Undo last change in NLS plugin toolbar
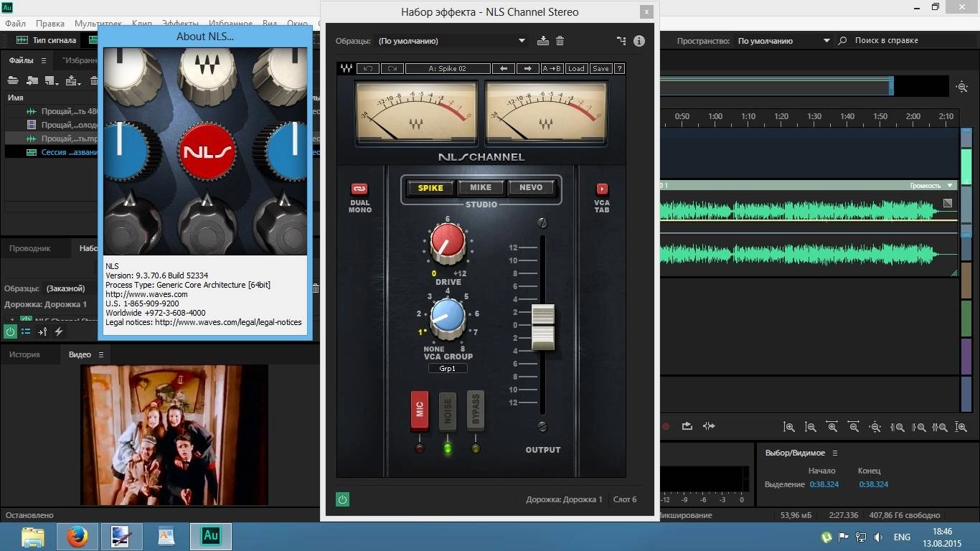Image resolution: width=980 pixels, height=551 pixels. click(x=368, y=69)
